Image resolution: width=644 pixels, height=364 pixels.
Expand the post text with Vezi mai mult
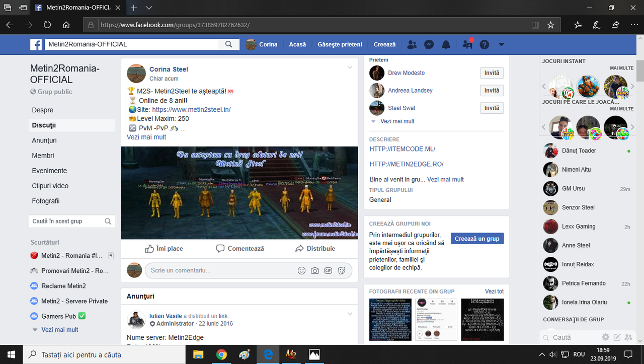click(146, 137)
